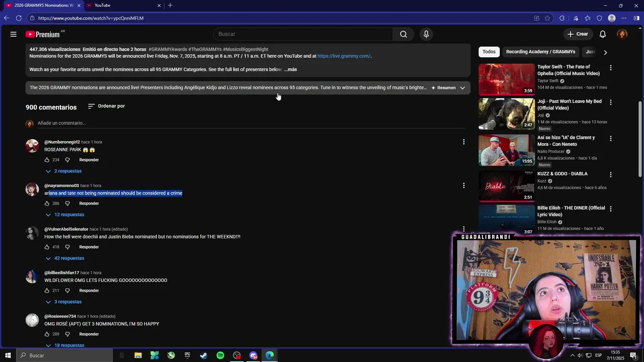Image resolution: width=644 pixels, height=362 pixels.
Task: Open the YouTube account avatar menu
Action: [x=622, y=34]
